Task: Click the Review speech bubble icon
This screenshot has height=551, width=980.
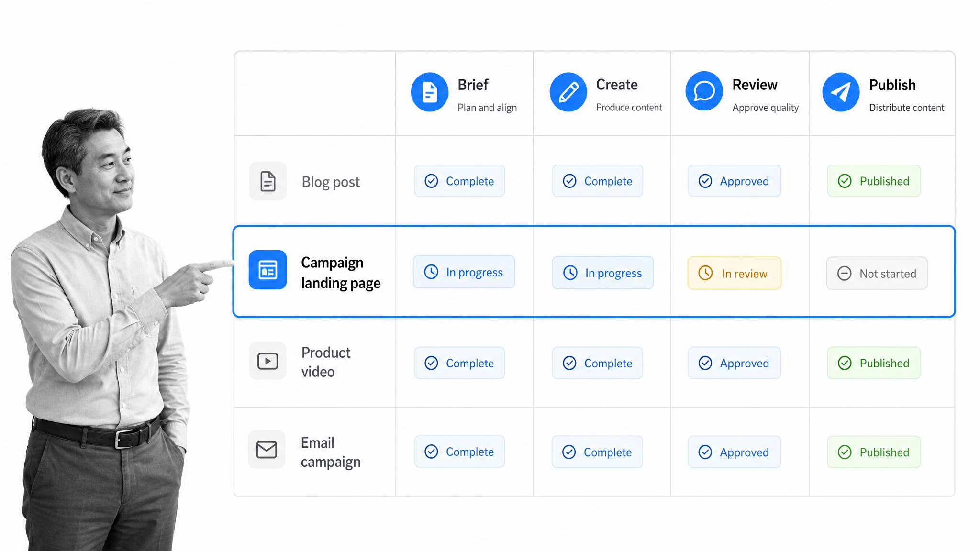Action: pos(704,91)
